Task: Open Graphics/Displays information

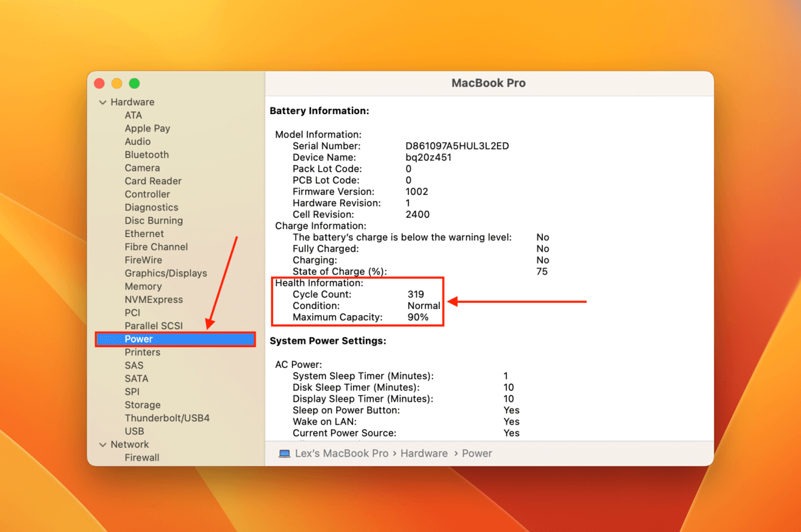Action: pyautogui.click(x=166, y=273)
